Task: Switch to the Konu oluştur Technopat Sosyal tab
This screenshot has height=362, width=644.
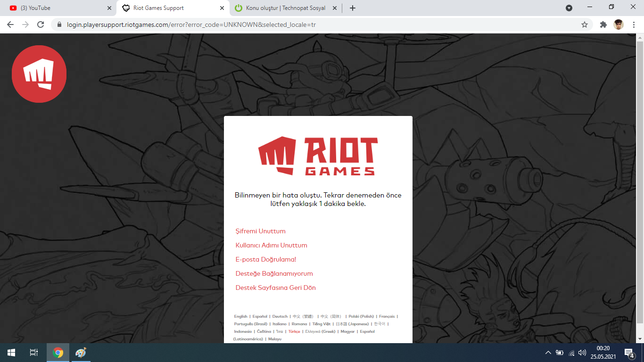Action: (x=285, y=8)
